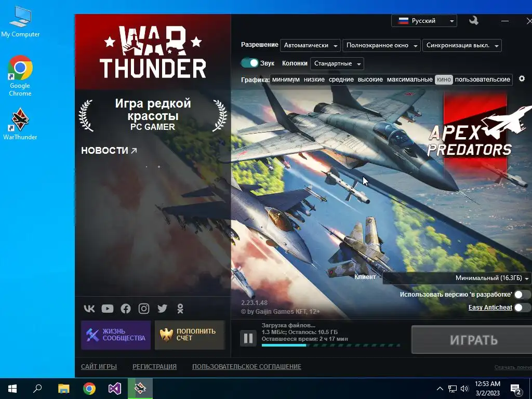Open the Instagram profile icon
The height and width of the screenshot is (399, 532).
[144, 309]
